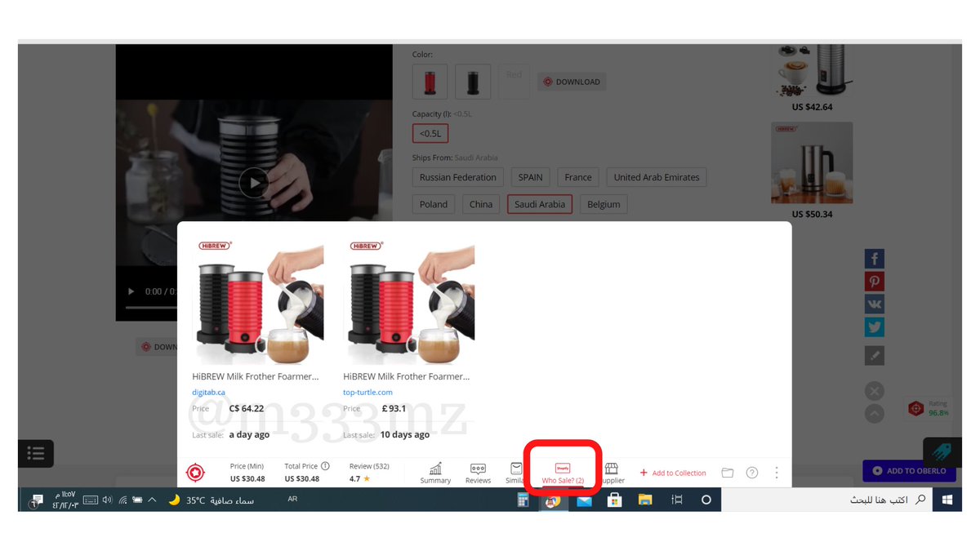980x551 pixels.
Task: Open the collections folder icon
Action: tap(728, 473)
